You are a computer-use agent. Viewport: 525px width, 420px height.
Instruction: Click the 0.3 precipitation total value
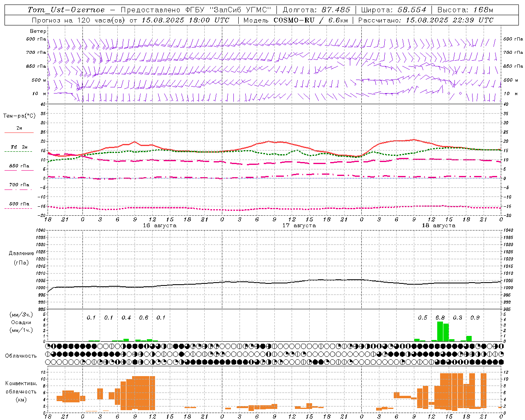(457, 318)
